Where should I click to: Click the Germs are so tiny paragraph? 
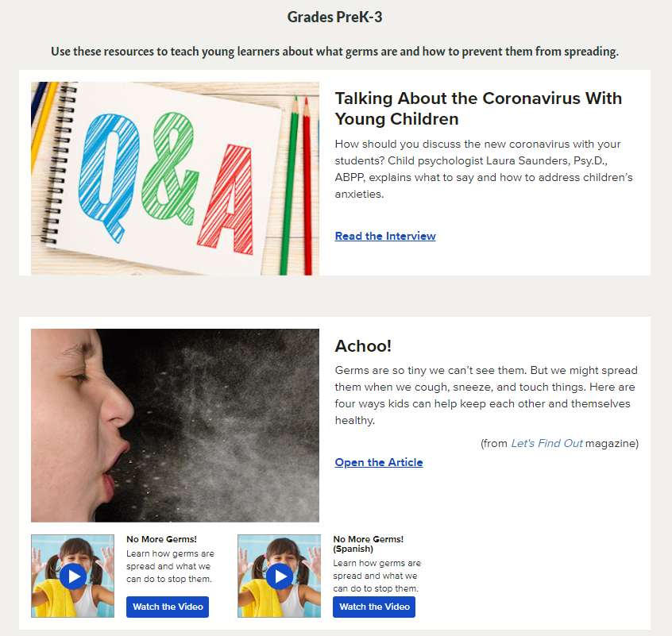click(486, 395)
